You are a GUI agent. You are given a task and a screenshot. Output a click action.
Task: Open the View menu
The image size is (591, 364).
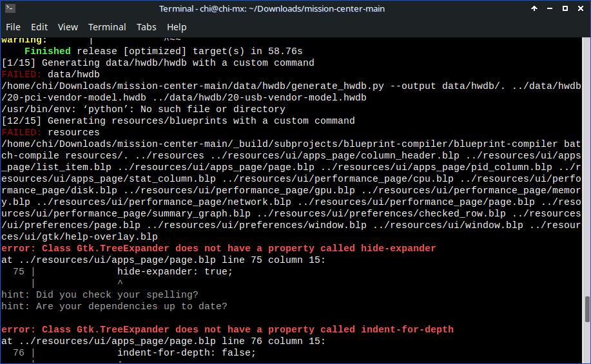(68, 27)
